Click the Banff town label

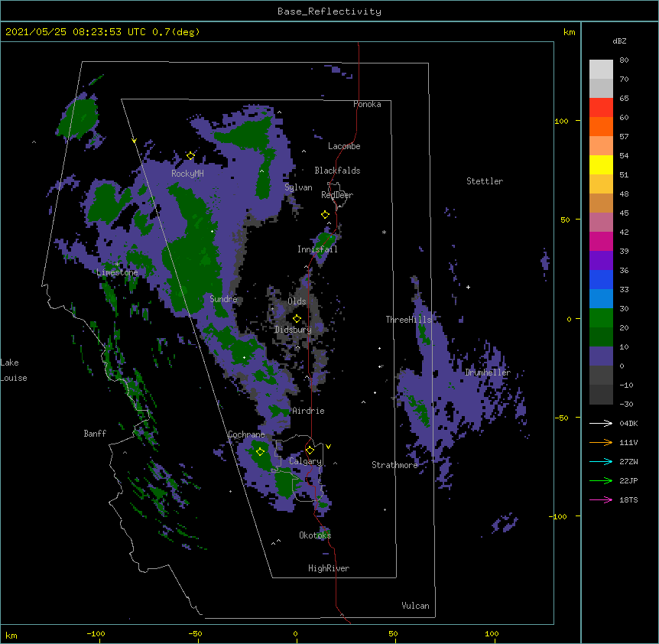coord(95,434)
